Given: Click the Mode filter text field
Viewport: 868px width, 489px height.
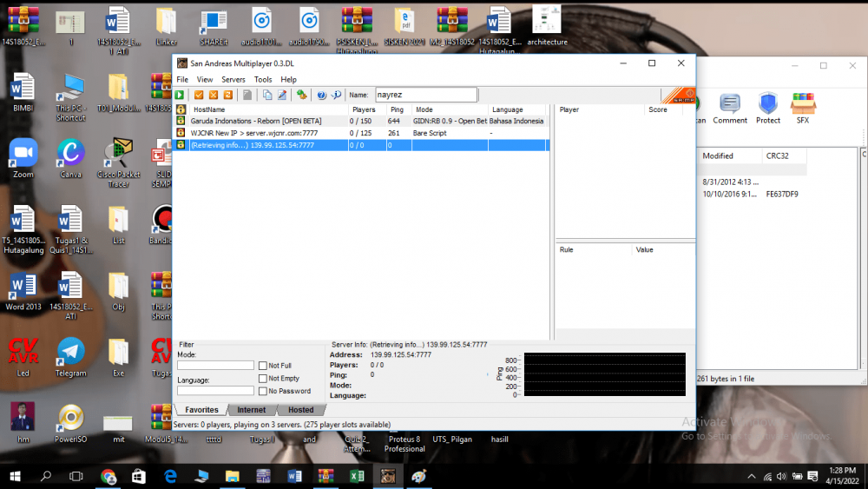Looking at the screenshot, I should coord(215,366).
